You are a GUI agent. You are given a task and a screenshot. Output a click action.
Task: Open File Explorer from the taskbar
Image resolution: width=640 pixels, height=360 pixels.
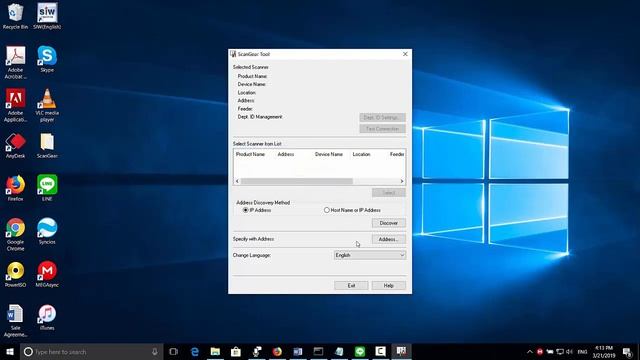[x=215, y=351]
